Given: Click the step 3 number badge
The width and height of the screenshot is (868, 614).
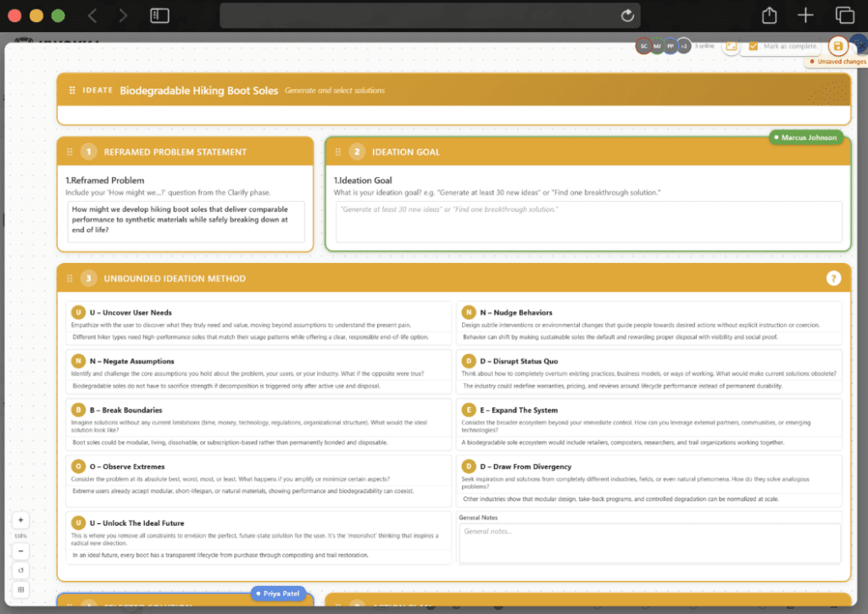Looking at the screenshot, I should pyautogui.click(x=88, y=278).
